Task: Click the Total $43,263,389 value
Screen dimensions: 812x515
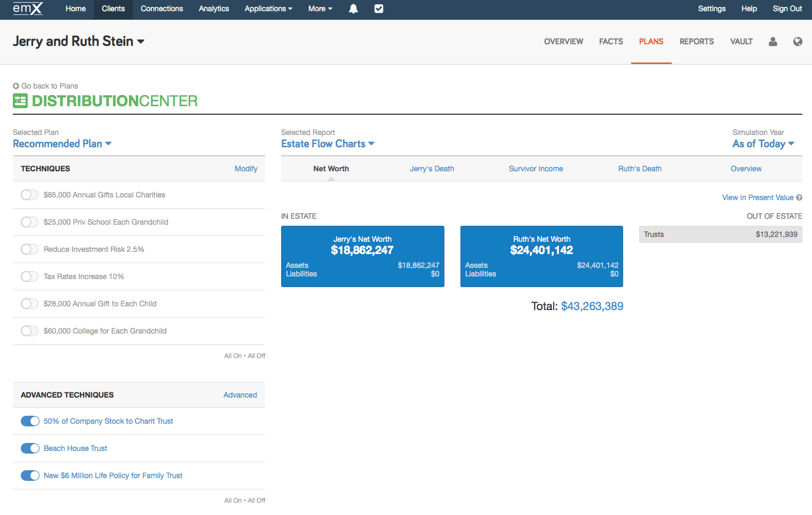Action: click(592, 306)
